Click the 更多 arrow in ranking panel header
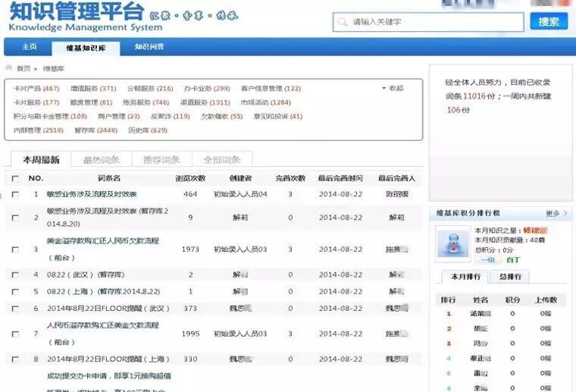The height and width of the screenshot is (392, 576). 556,214
